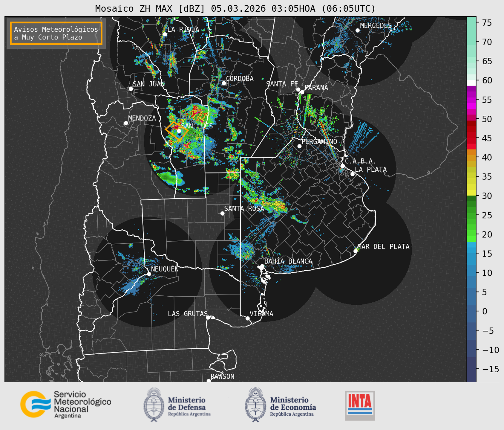This screenshot has height=430, width=504.
Task: Click the Santa Rosa city marker dot
Action: (x=222, y=213)
